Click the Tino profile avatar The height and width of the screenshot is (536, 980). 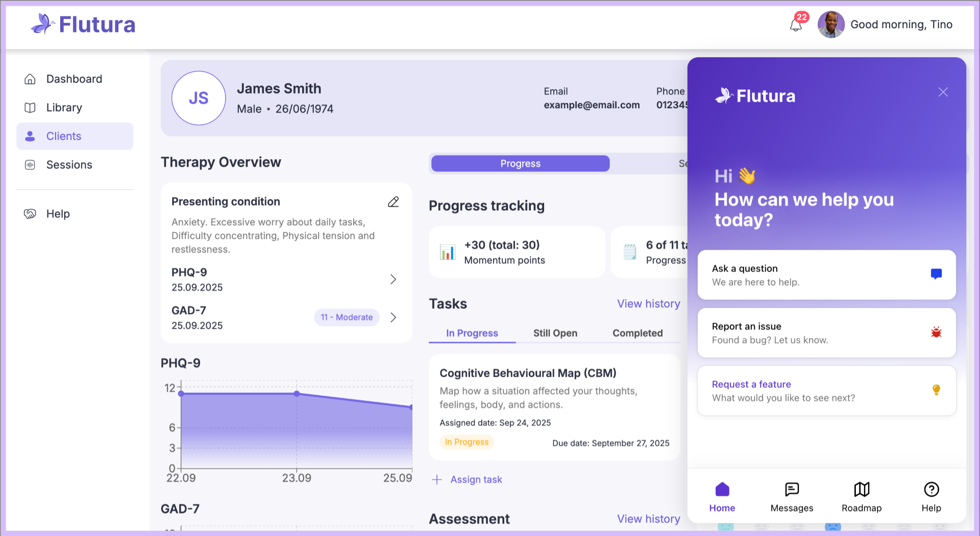point(831,25)
